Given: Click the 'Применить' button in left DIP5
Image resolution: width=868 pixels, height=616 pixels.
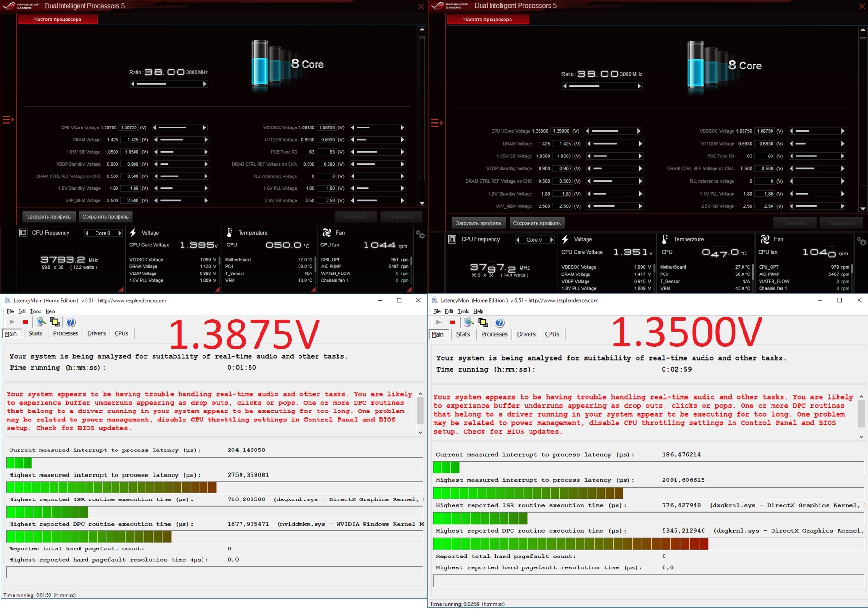Looking at the screenshot, I should [x=401, y=217].
